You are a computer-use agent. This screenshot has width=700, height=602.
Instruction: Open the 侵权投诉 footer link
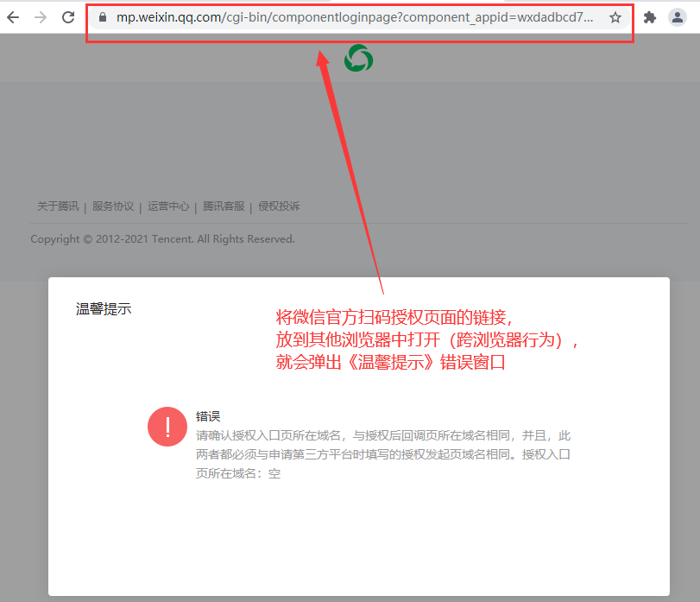click(279, 206)
